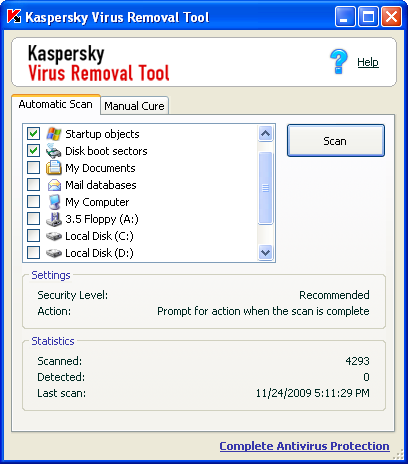Check the My Computer checkbox
The width and height of the screenshot is (408, 464).
(x=33, y=202)
